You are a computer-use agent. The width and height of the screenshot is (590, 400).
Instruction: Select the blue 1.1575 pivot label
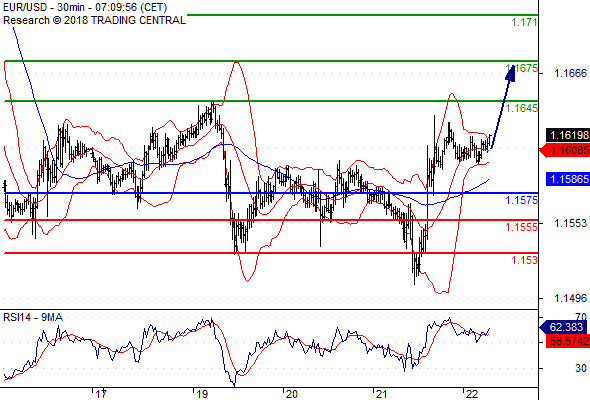522,200
